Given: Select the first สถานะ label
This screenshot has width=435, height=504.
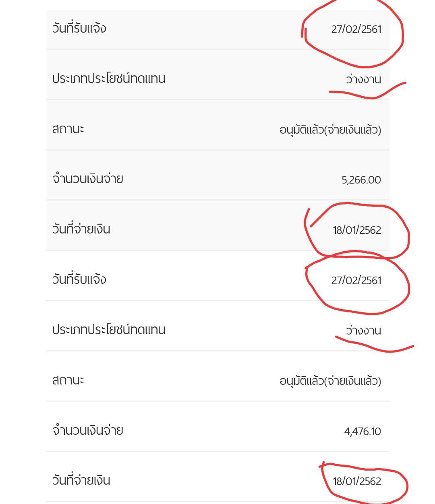Looking at the screenshot, I should point(68,129).
